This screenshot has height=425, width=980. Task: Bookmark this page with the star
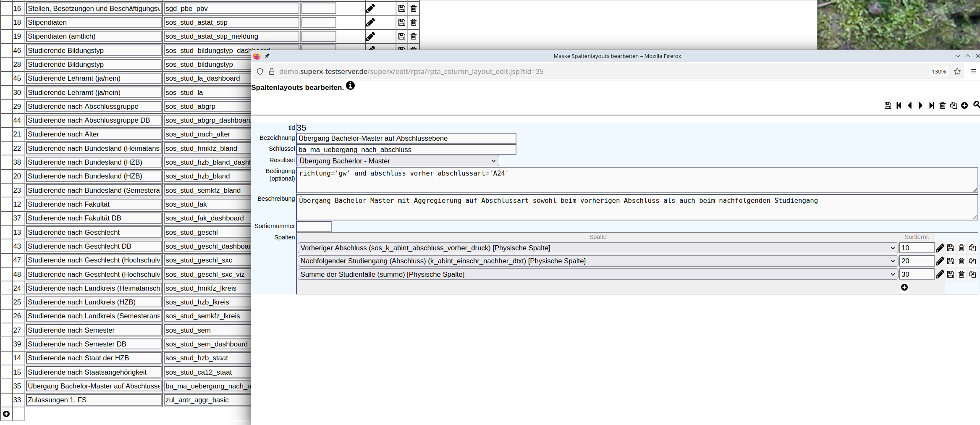click(957, 71)
